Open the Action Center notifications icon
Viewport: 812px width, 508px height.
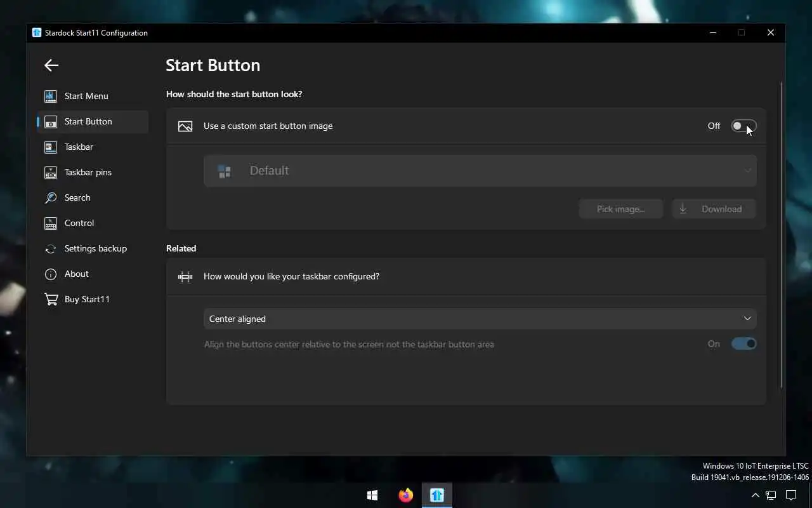791,495
